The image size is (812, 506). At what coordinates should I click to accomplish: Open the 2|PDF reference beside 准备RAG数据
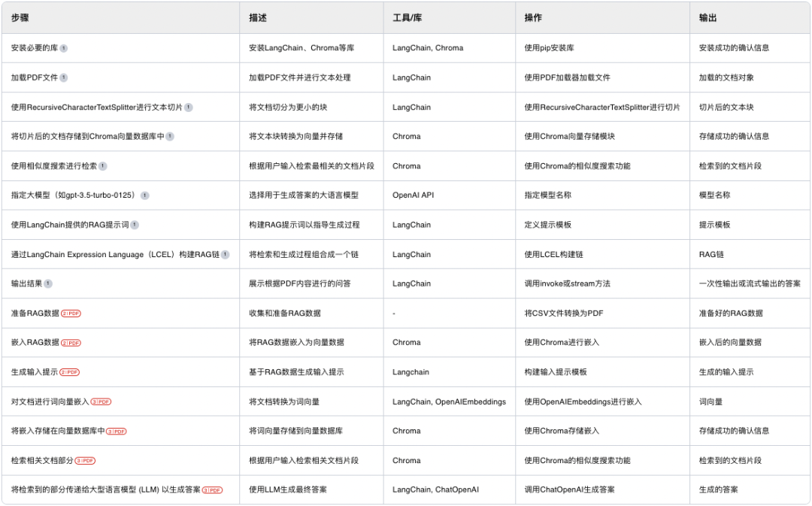(x=71, y=314)
